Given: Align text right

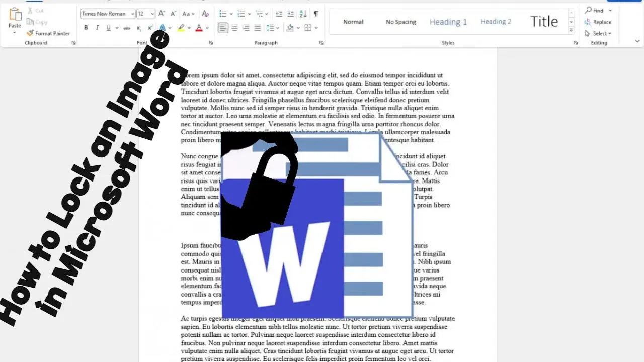Looking at the screenshot, I should tap(246, 28).
